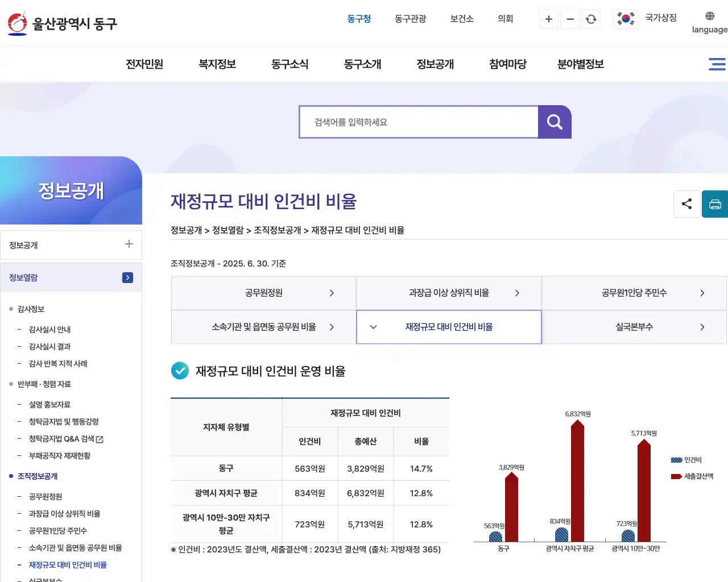Open 반부패 · 청렴 자료 sidebar item
The image size is (728, 582).
pyautogui.click(x=44, y=384)
